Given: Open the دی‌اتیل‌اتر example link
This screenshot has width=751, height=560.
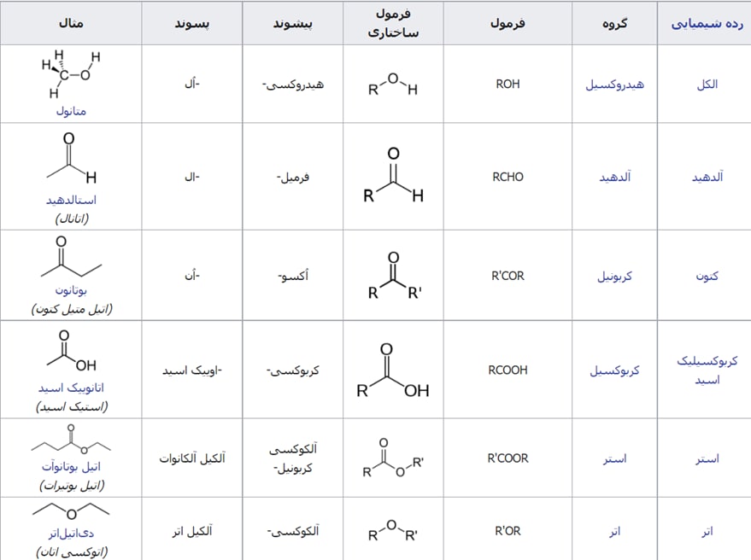Looking at the screenshot, I should [x=71, y=533].
